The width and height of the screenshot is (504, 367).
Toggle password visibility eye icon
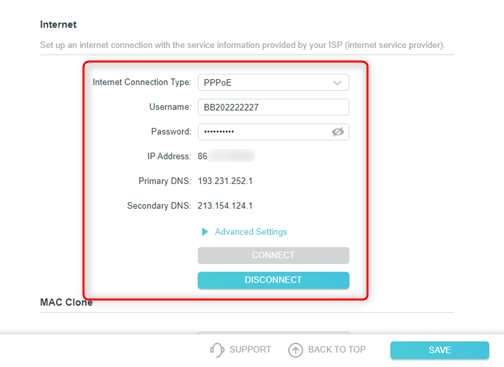click(x=337, y=132)
